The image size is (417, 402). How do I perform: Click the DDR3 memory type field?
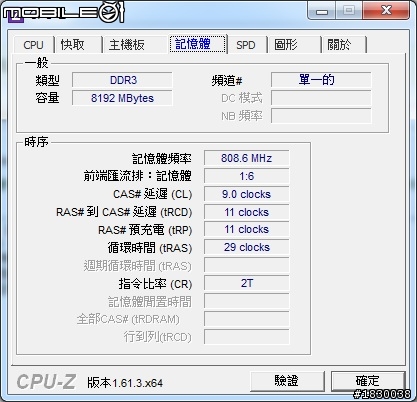tap(122, 80)
